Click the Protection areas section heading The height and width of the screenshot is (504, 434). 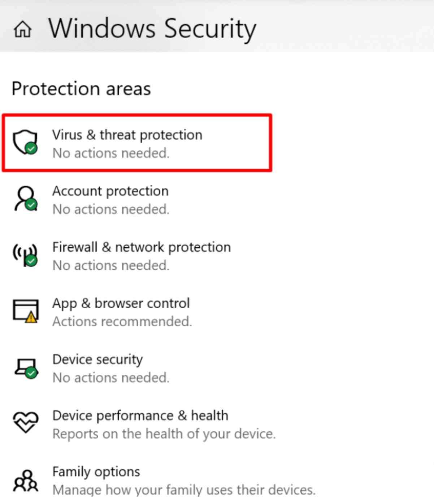click(x=81, y=88)
